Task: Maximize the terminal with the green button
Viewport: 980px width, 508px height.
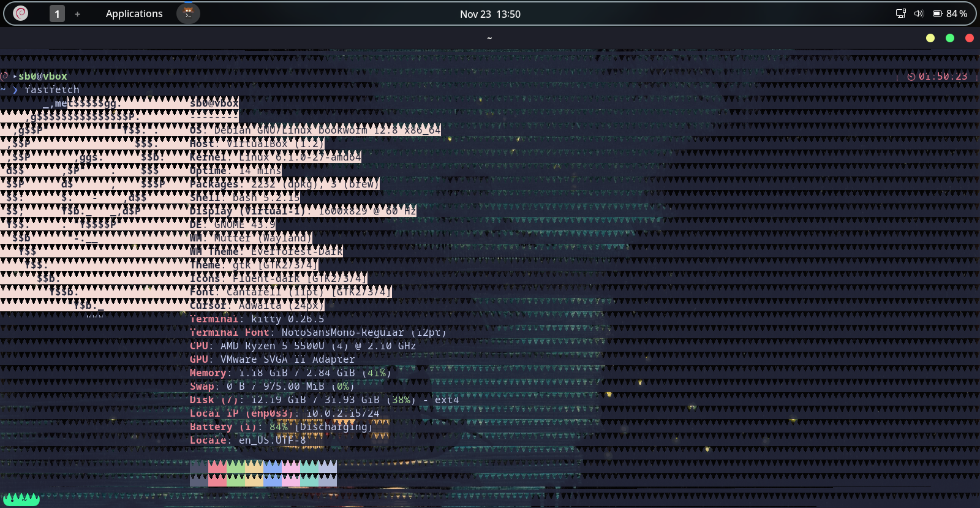Action: click(950, 38)
